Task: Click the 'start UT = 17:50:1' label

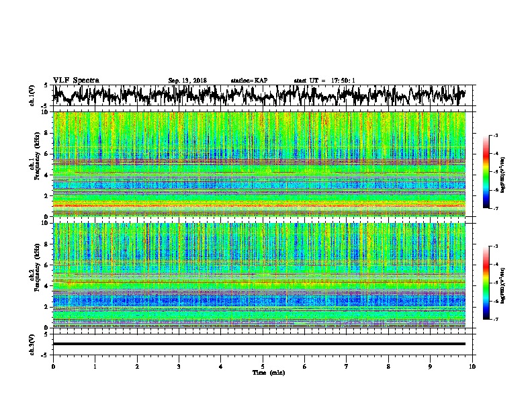Action: coord(324,81)
